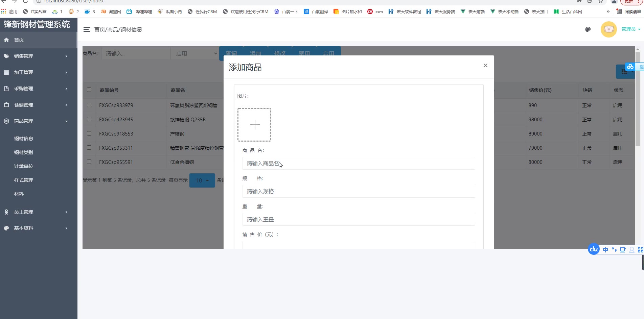Select 钢材类别 submenu item
Image resolution: width=644 pixels, height=319 pixels.
24,152
